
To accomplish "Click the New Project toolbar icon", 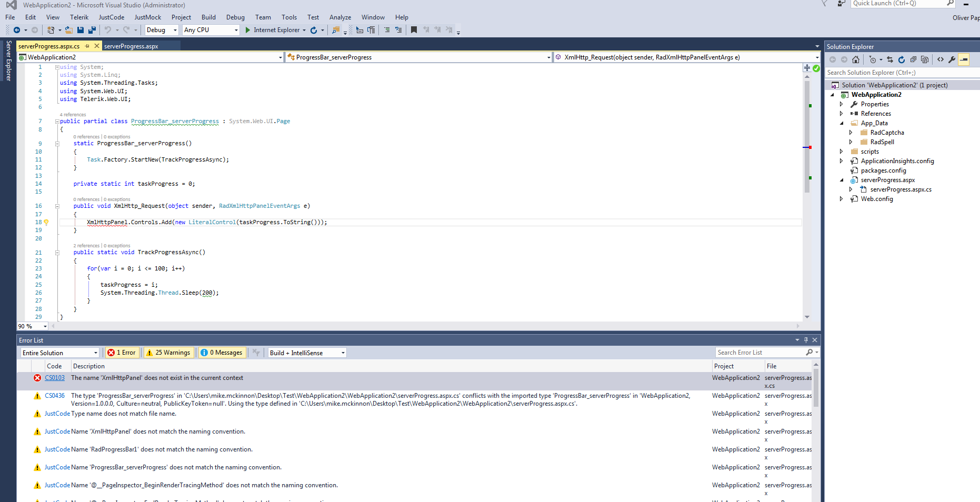I will [51, 30].
